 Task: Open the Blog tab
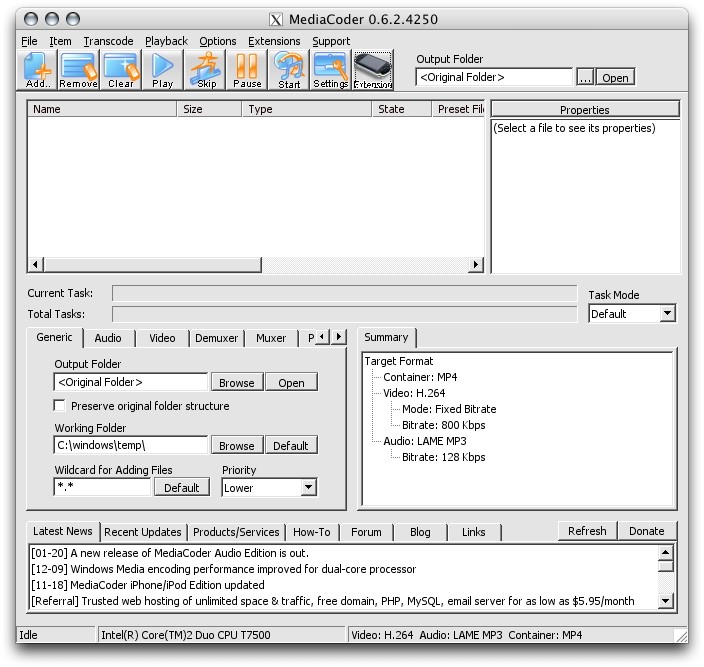(420, 532)
